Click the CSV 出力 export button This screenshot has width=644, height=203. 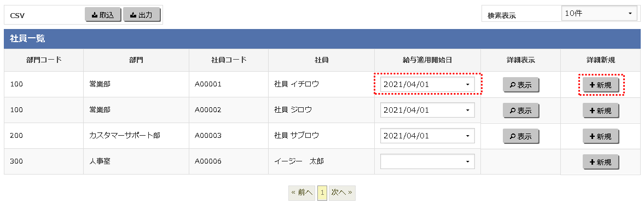(142, 15)
